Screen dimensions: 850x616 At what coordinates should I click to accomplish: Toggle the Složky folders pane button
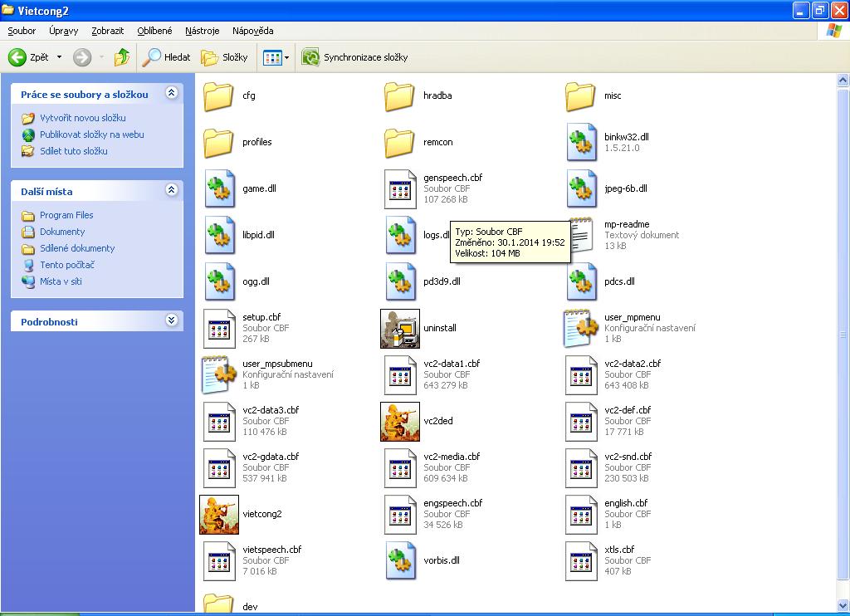(x=225, y=57)
